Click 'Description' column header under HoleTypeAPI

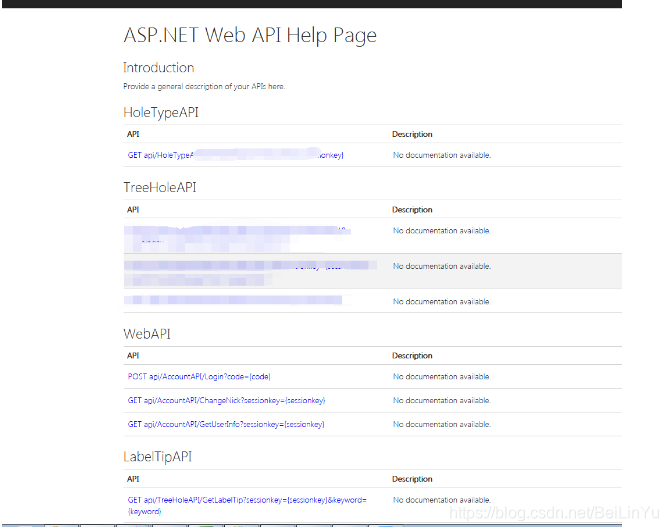pos(412,134)
